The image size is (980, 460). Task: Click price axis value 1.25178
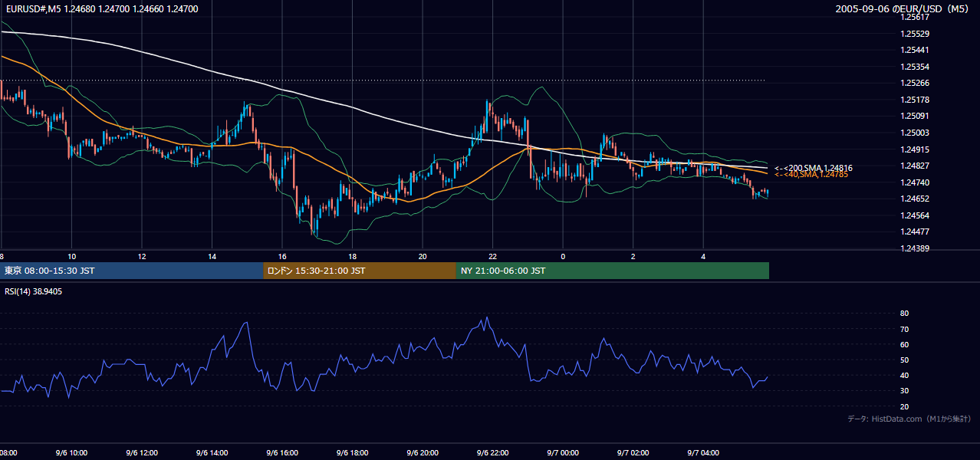916,100
